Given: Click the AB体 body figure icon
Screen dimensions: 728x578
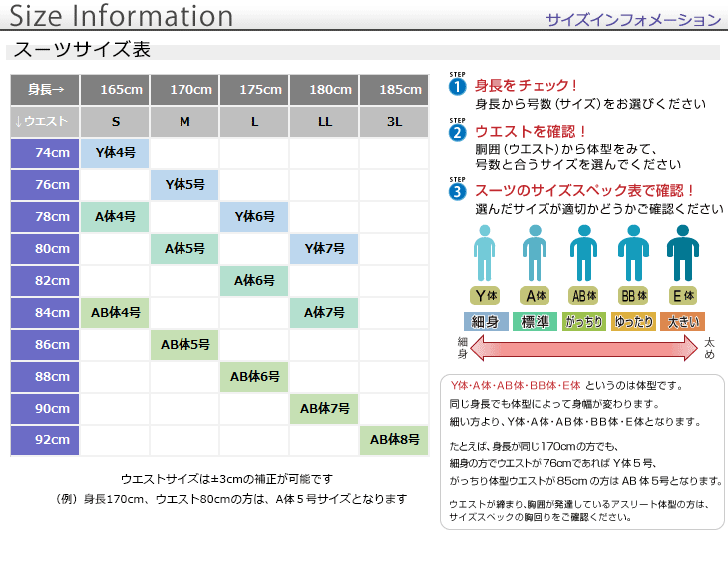Looking at the screenshot, I should pyautogui.click(x=584, y=253).
